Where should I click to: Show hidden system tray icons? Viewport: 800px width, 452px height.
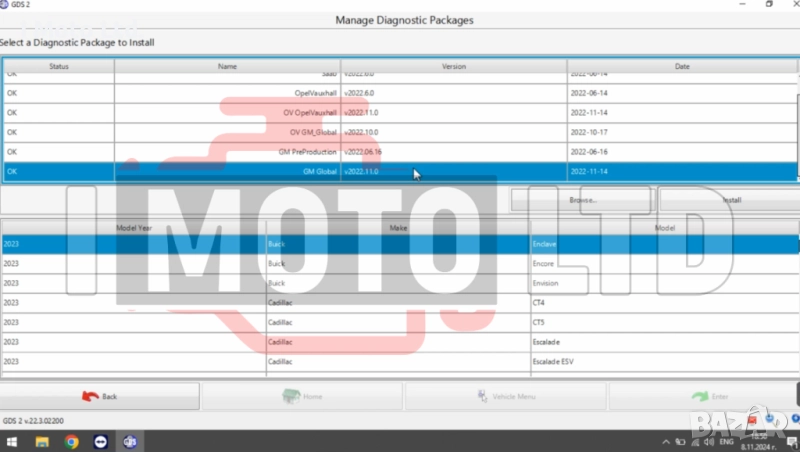point(666,442)
